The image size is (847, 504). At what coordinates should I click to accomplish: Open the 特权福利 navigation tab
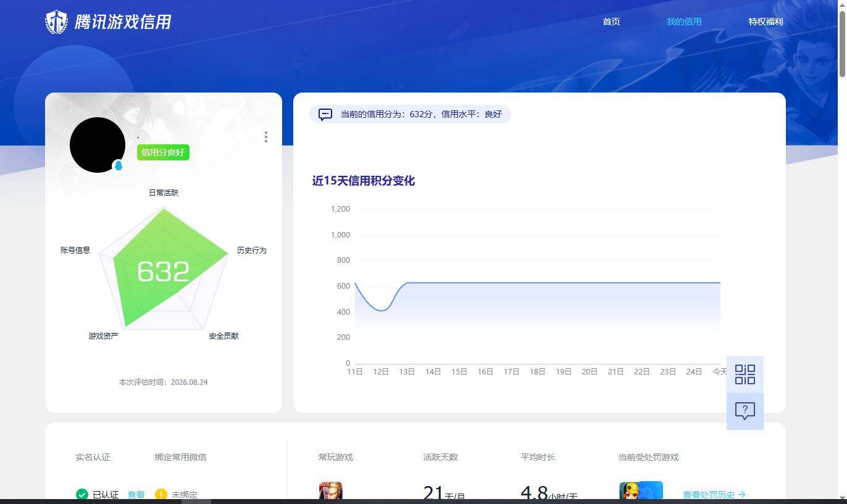coord(766,22)
